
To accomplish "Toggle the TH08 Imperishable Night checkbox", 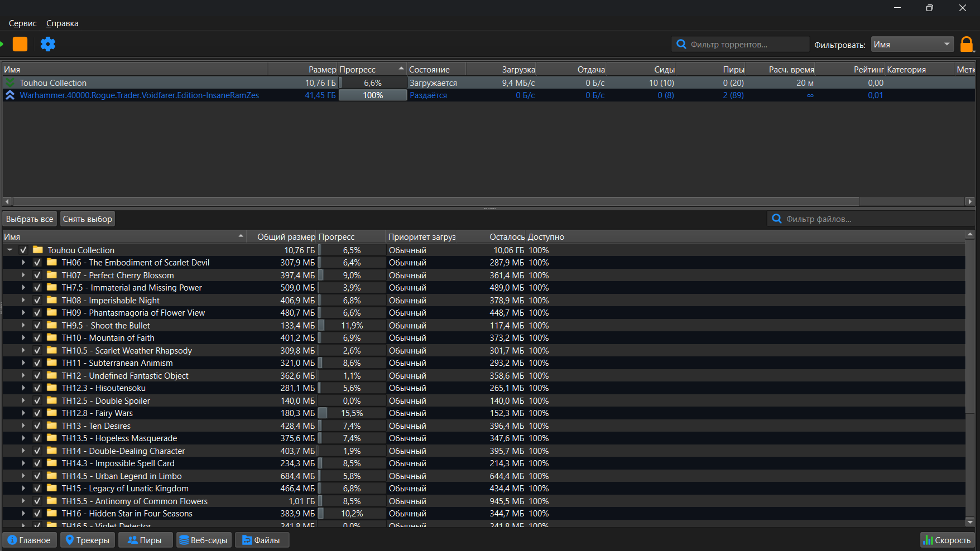I will [37, 301].
